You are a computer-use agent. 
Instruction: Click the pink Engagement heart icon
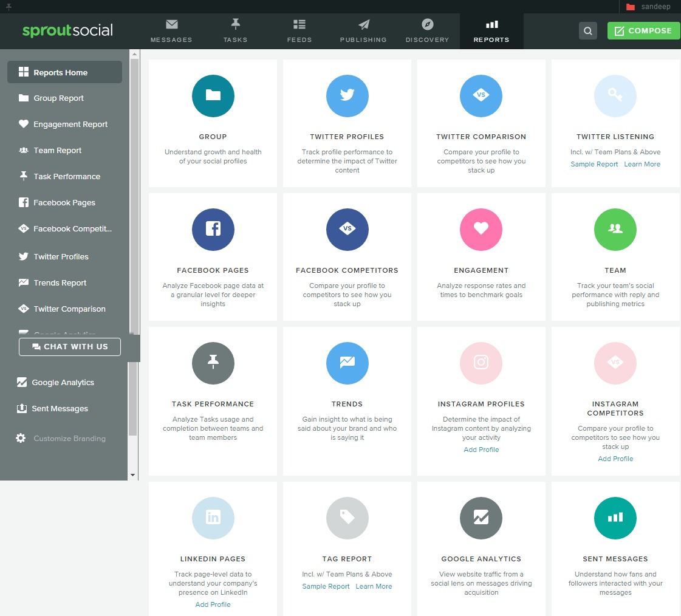click(481, 229)
